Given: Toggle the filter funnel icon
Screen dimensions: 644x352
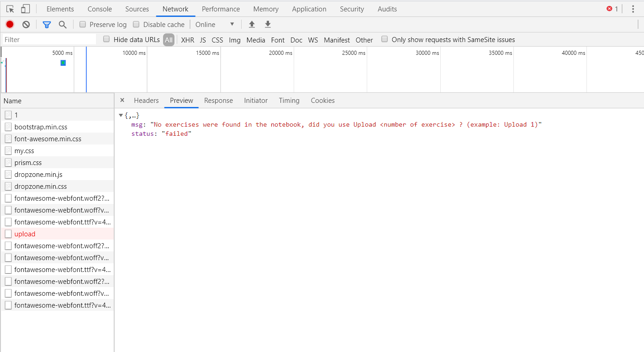Looking at the screenshot, I should [x=47, y=25].
